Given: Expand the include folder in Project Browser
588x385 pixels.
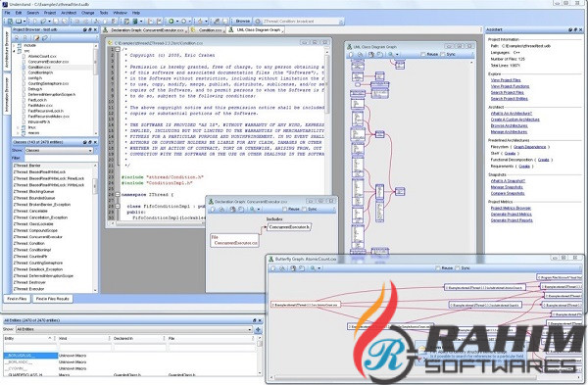Looking at the screenshot, I should [15, 45].
